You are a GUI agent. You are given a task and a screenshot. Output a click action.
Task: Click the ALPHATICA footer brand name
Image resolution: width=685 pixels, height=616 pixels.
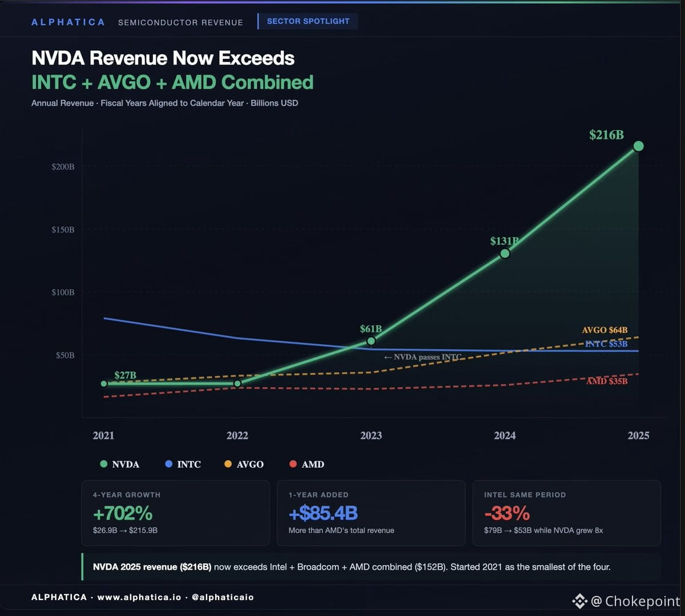click(x=59, y=597)
